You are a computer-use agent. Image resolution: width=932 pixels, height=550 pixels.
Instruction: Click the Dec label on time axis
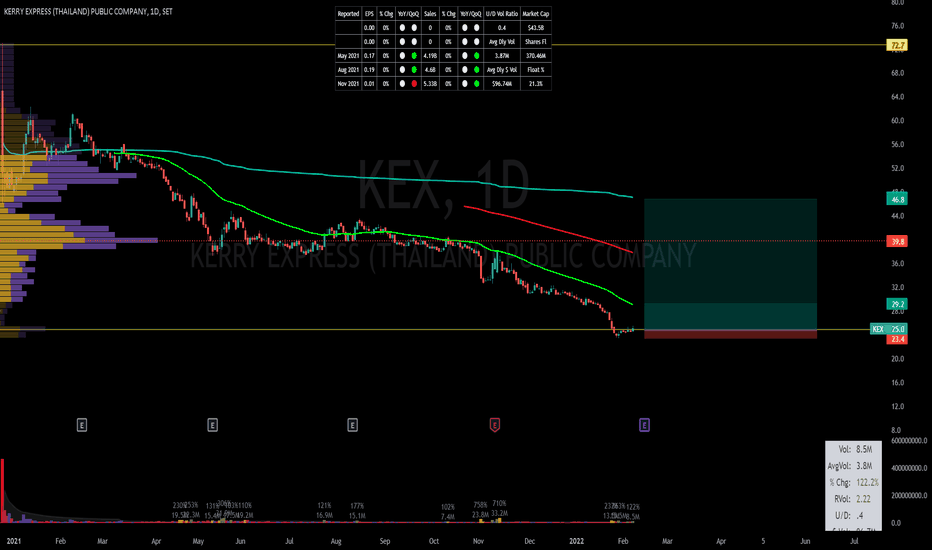tap(530, 541)
